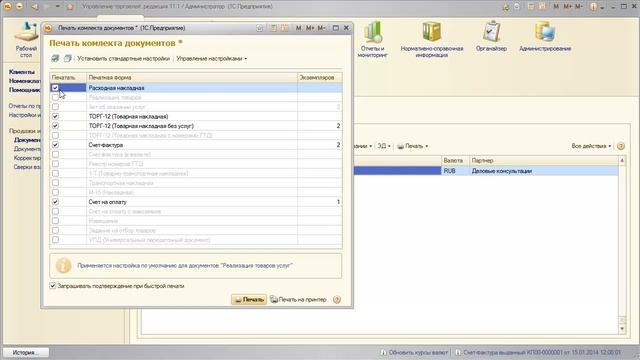Viewport: 640px width, 360px height.
Task: Click the document list vertical scrollbar down arrow
Action: pyautogui.click(x=622, y=329)
